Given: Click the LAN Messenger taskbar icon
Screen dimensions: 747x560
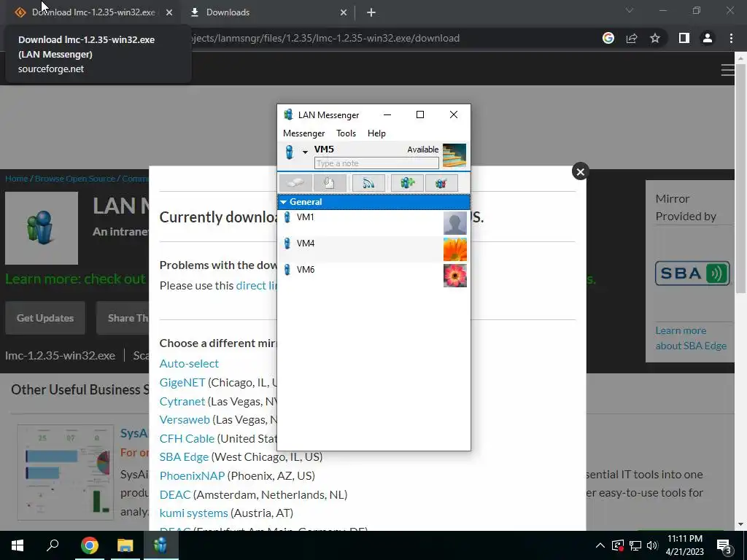Looking at the screenshot, I should pos(160,545).
